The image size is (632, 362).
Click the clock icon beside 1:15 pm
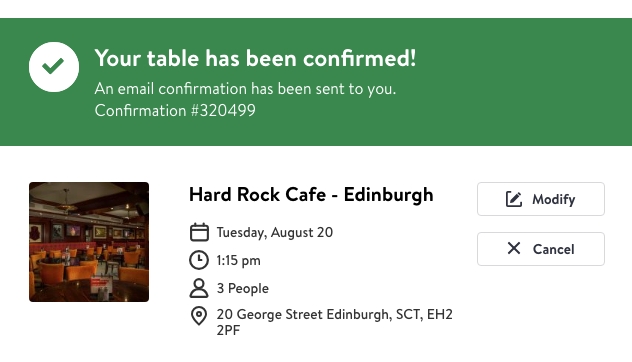[199, 260]
